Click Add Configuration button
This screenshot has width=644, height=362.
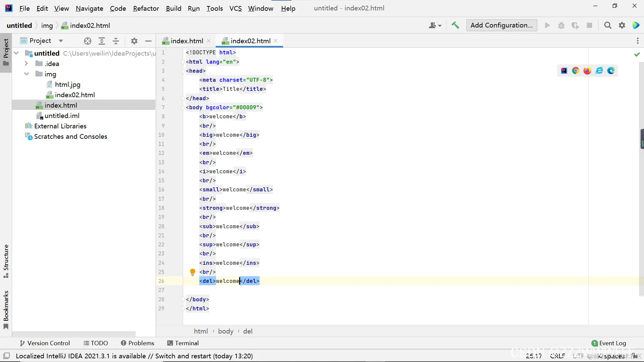pyautogui.click(x=501, y=25)
